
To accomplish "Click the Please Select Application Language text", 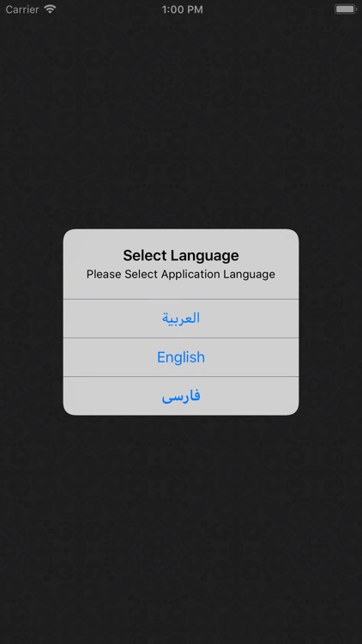I will click(x=181, y=274).
